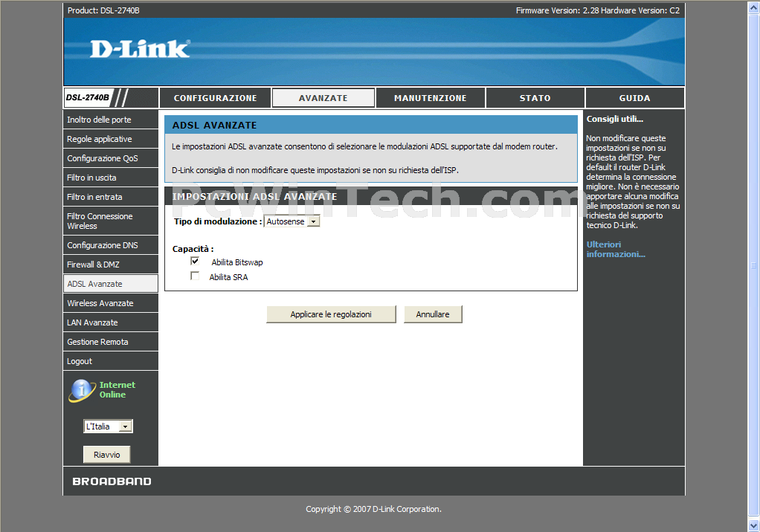Click the browser scrollbar down arrow

point(754,525)
